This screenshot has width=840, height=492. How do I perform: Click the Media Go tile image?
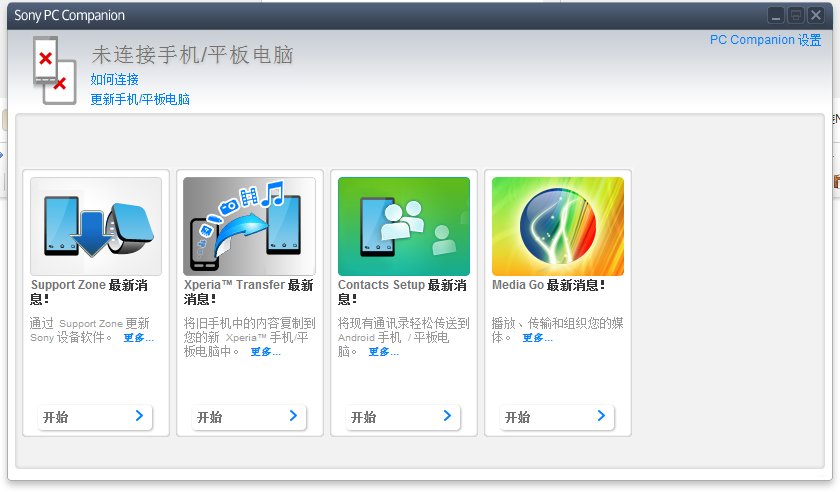[557, 226]
